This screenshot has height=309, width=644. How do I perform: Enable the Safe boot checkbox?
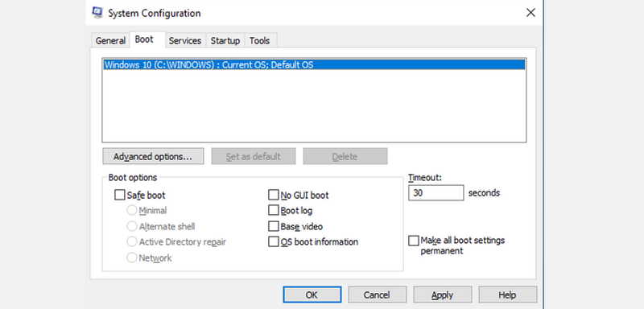tap(119, 195)
